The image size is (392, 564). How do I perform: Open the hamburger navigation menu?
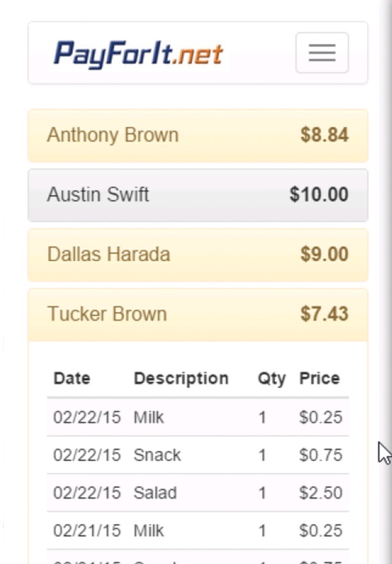tap(322, 53)
